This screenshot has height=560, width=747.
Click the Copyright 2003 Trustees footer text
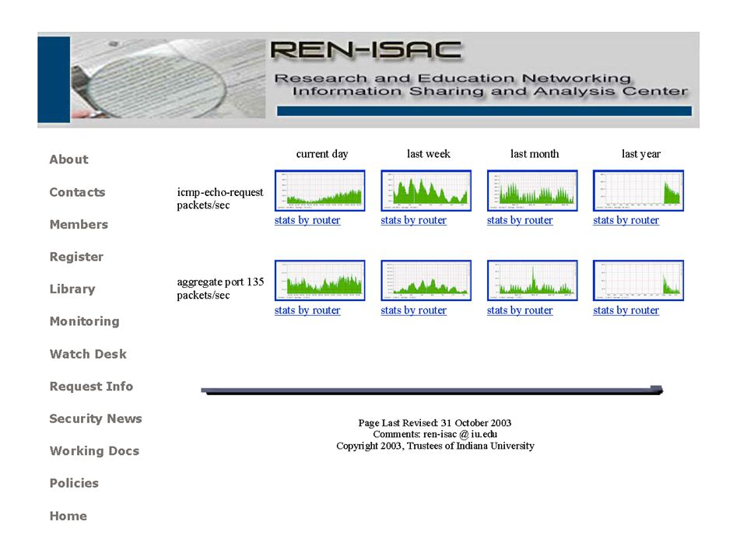pos(435,446)
